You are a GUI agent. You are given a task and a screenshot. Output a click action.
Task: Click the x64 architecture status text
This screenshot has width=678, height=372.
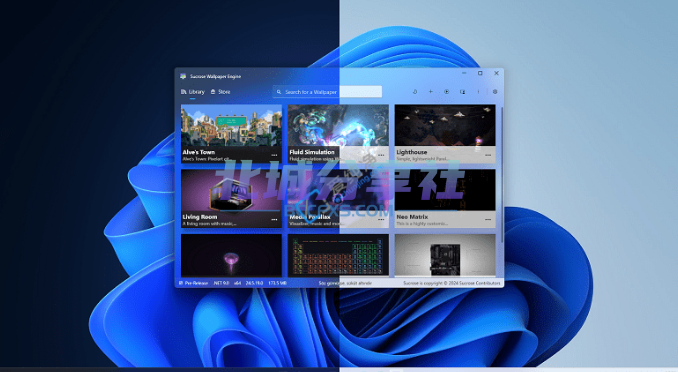237,283
